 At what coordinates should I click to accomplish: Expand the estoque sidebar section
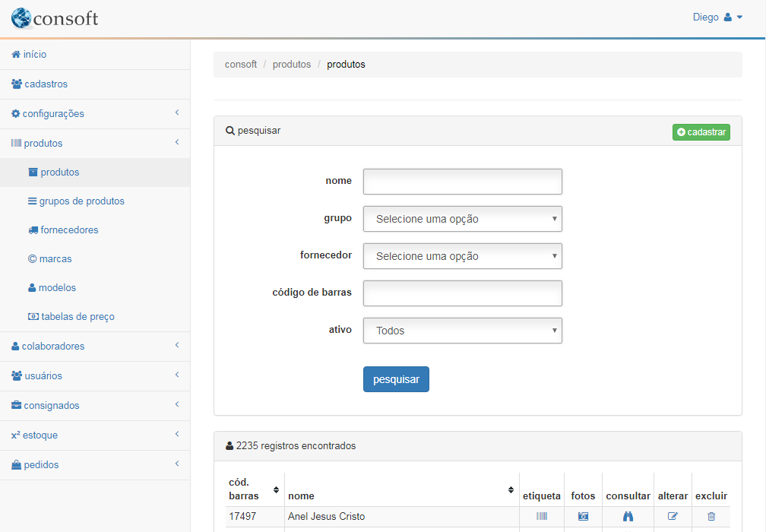pyautogui.click(x=95, y=435)
